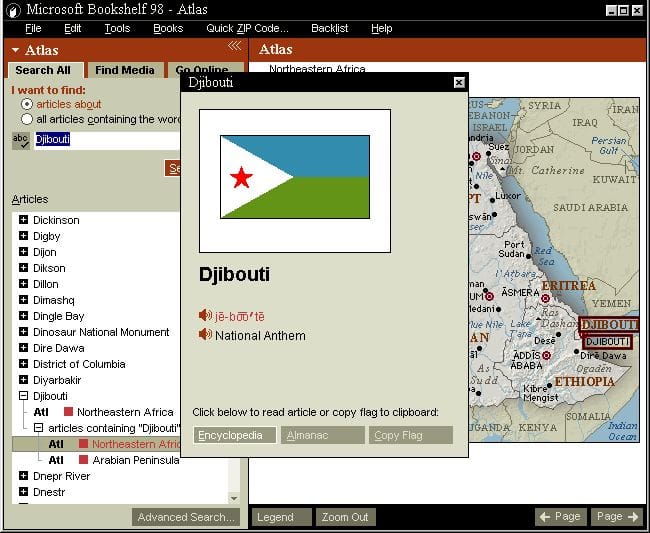Select the 'articles about' radio option

click(27, 104)
